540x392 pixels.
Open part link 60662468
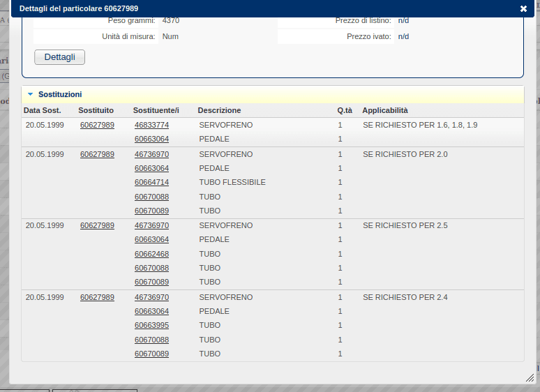click(151, 254)
